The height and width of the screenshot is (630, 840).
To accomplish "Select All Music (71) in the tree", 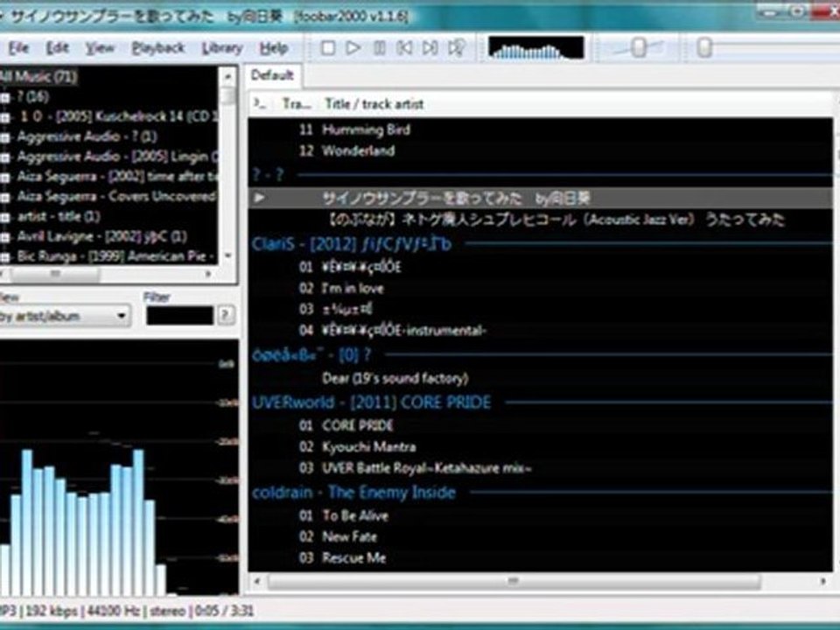I will [x=38, y=77].
